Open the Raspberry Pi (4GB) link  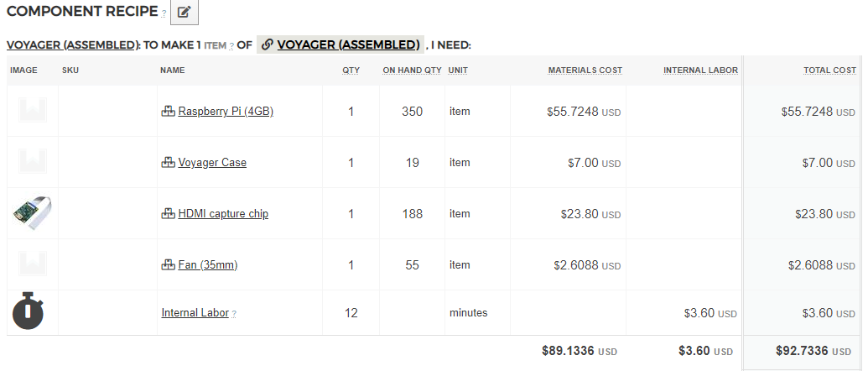coord(226,112)
